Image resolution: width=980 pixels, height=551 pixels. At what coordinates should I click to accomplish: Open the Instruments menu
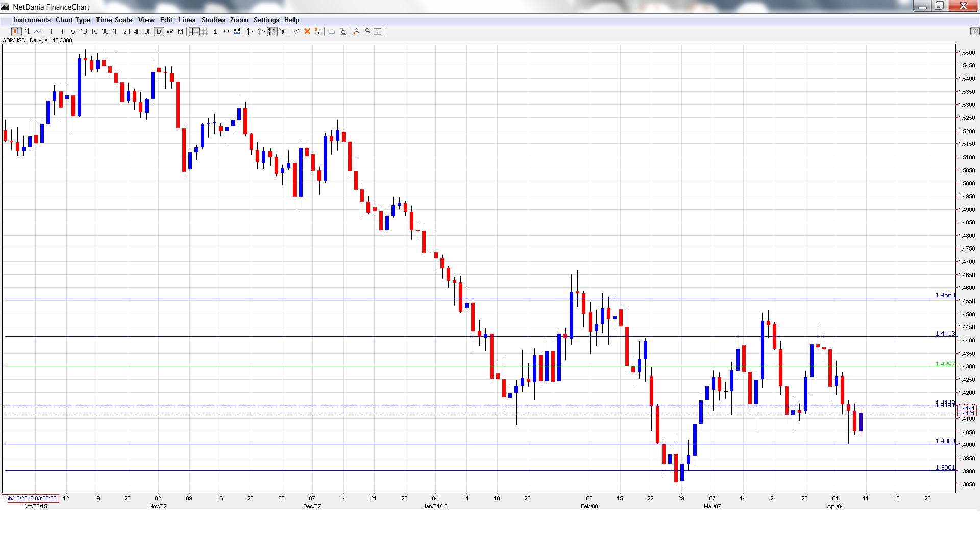pos(32,20)
